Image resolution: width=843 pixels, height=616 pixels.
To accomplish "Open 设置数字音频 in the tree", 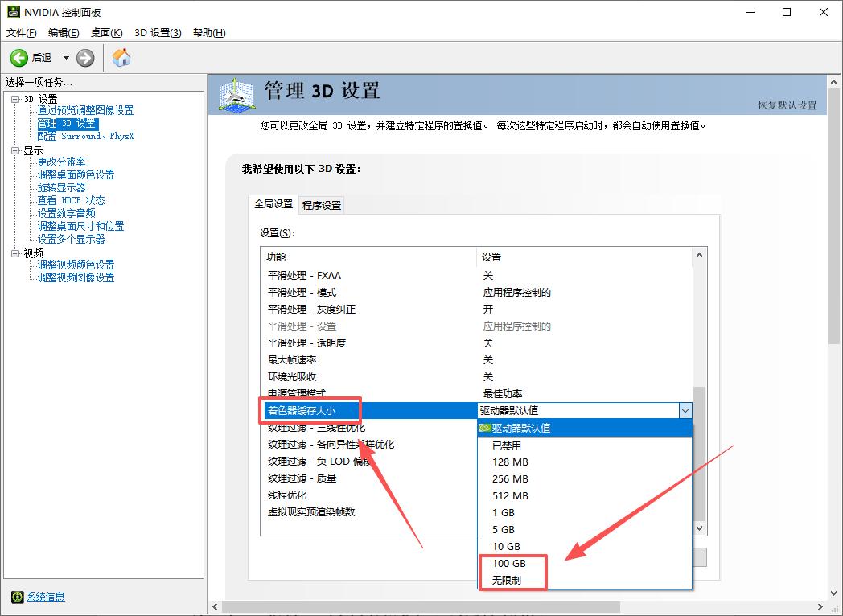I will pos(66,213).
